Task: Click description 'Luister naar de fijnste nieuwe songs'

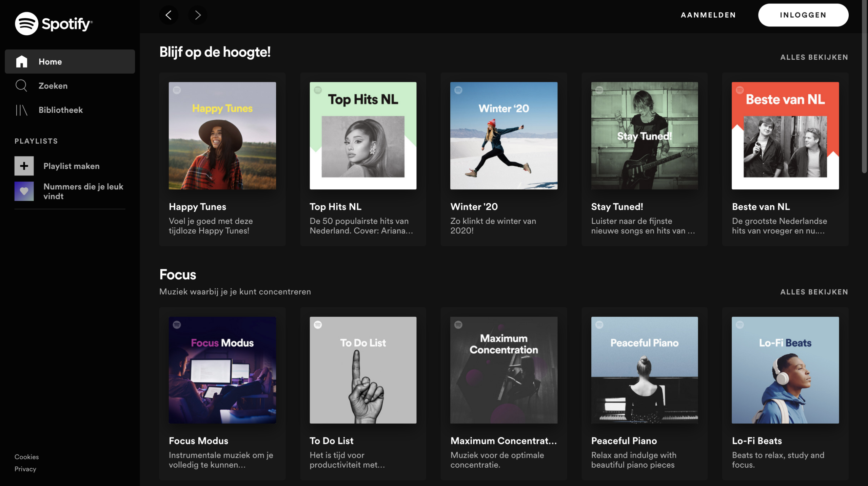Action: click(643, 226)
